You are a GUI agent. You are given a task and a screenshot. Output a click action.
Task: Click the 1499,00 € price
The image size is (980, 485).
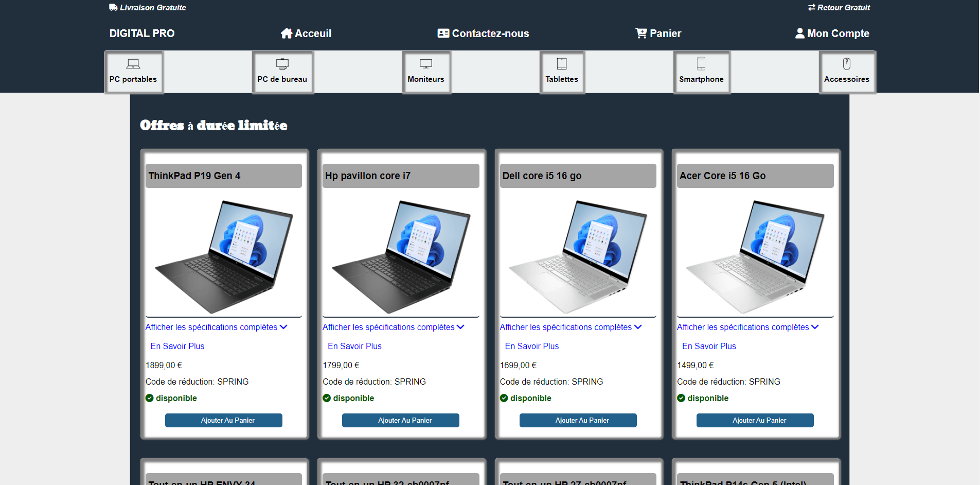coord(696,366)
